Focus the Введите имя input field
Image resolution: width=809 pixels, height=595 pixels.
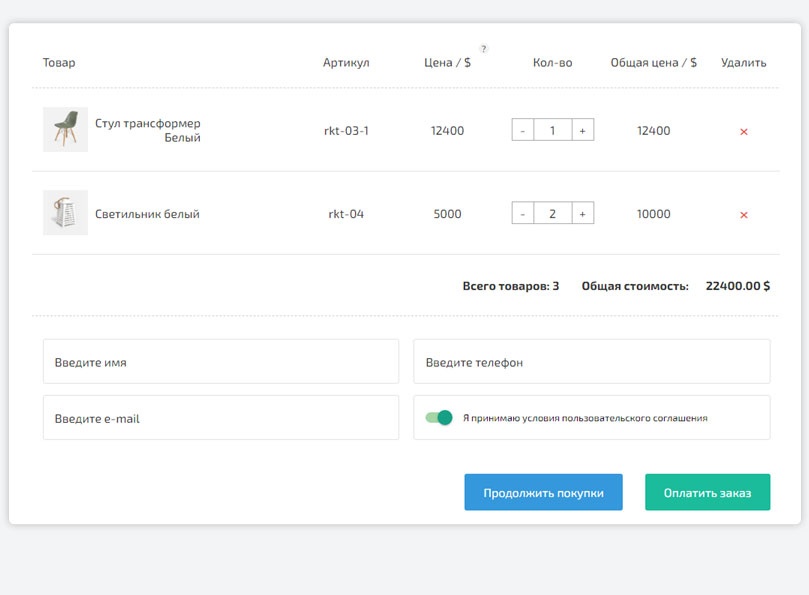220,362
